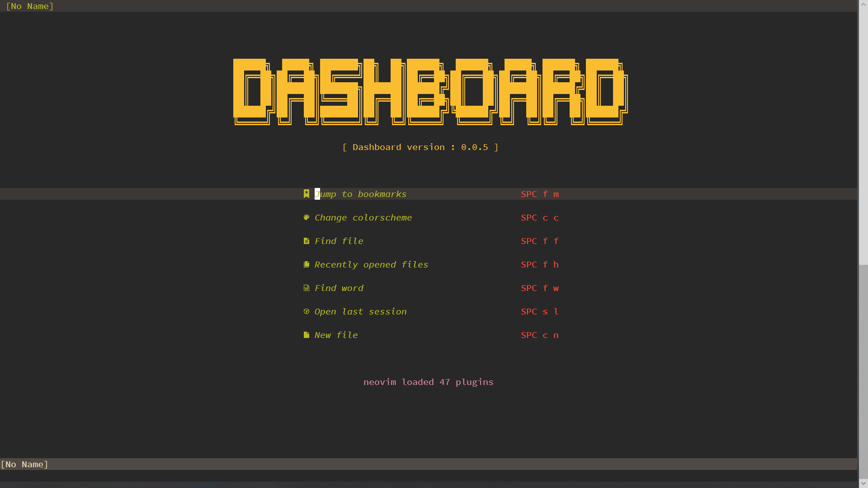Click the SPC s l shortcut text
This screenshot has height=488, width=868.
pyautogui.click(x=540, y=312)
